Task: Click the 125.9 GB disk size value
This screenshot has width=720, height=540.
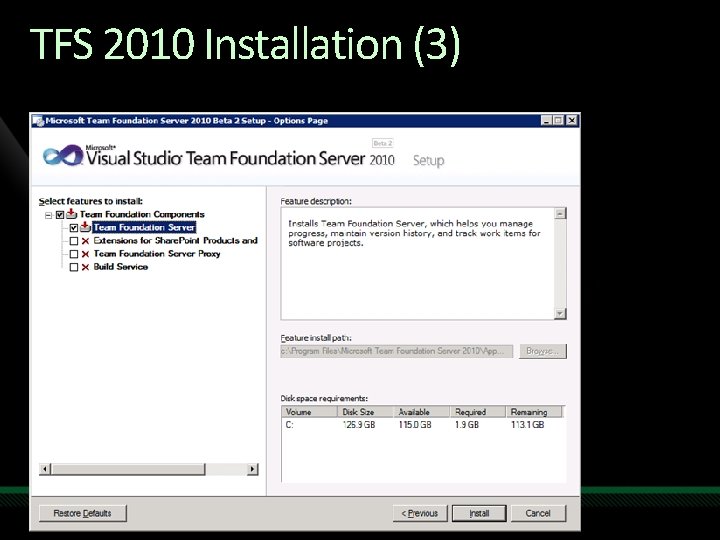Action: 359,425
